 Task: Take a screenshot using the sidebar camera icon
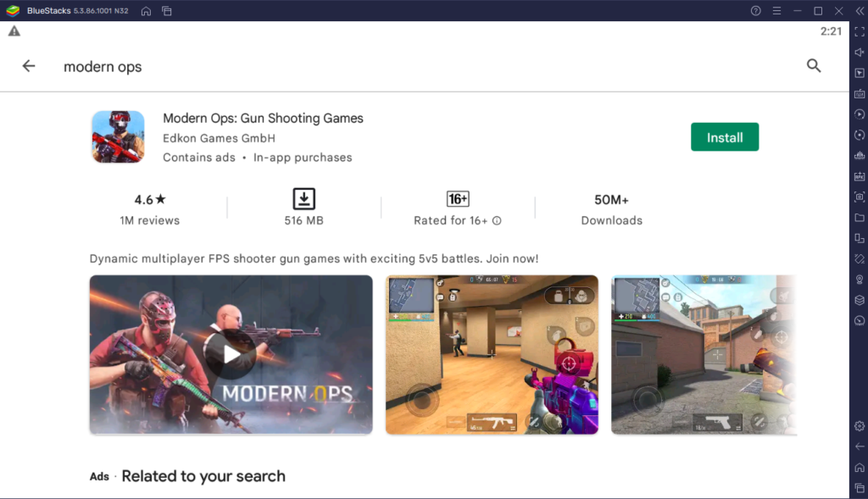859,197
